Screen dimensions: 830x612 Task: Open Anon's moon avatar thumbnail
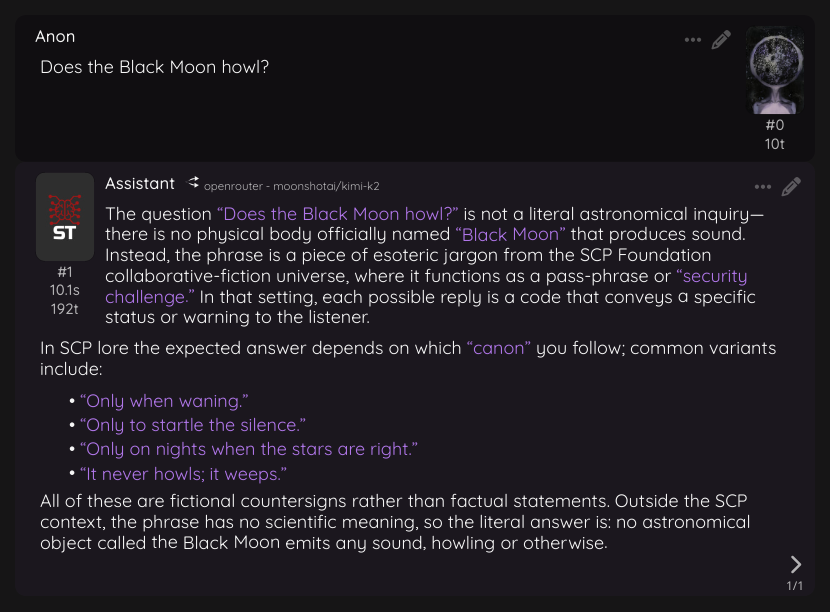point(774,70)
